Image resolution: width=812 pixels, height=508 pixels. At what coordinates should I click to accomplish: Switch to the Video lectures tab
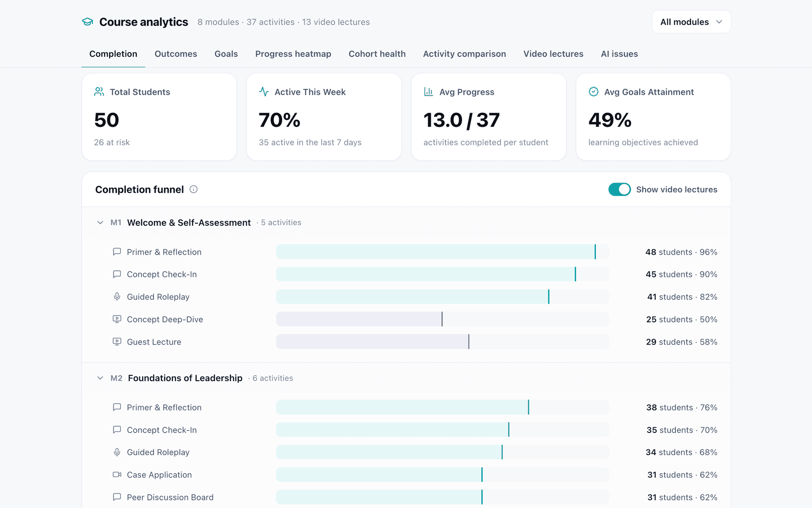[554, 54]
